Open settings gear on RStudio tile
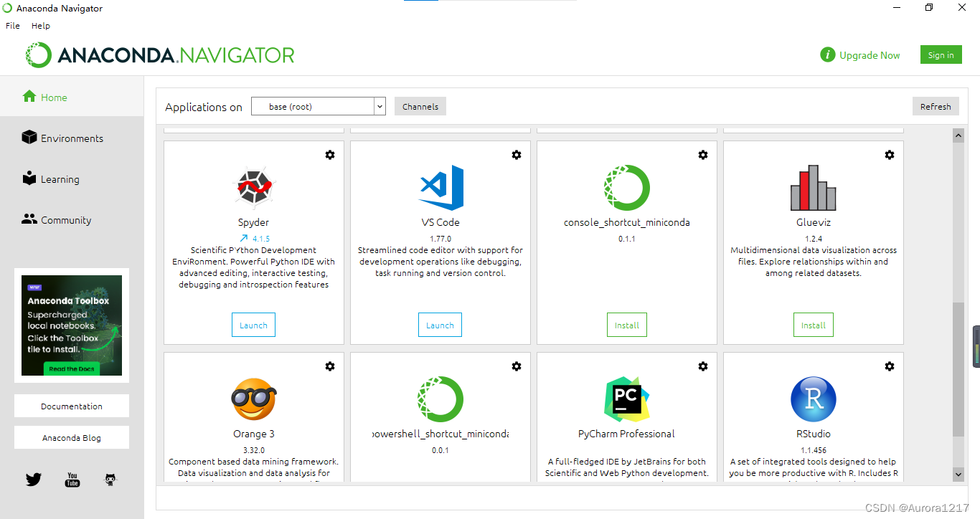The width and height of the screenshot is (980, 519). [890, 366]
